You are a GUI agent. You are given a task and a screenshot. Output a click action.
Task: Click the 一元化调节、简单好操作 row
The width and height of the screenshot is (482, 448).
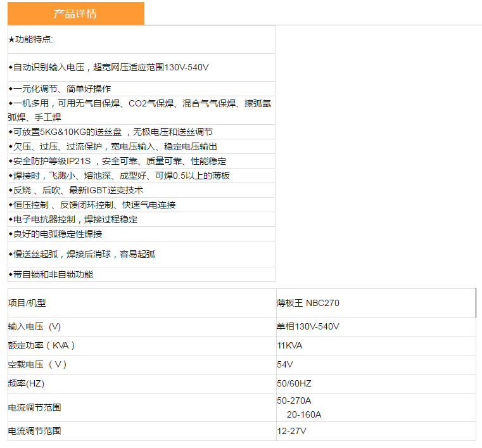tap(141, 89)
